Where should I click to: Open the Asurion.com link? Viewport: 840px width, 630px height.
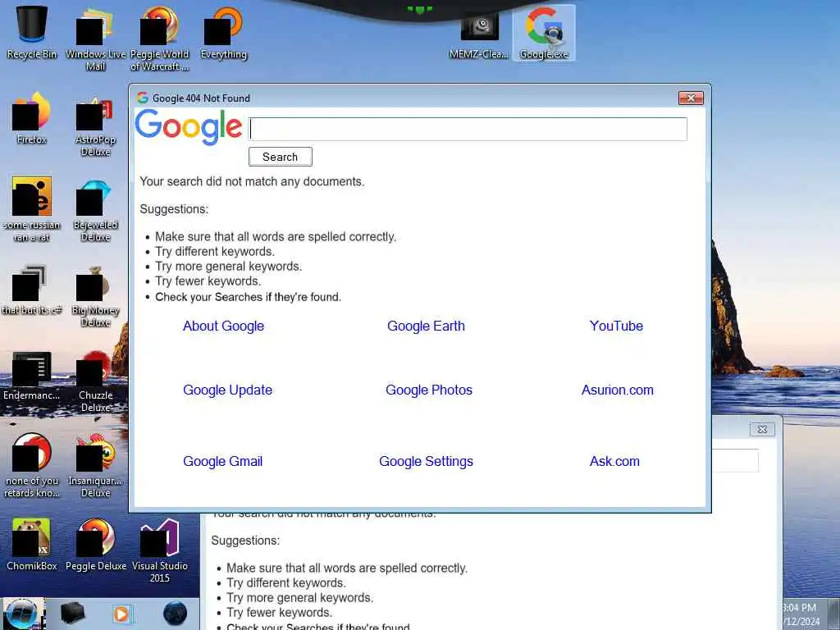(x=617, y=390)
